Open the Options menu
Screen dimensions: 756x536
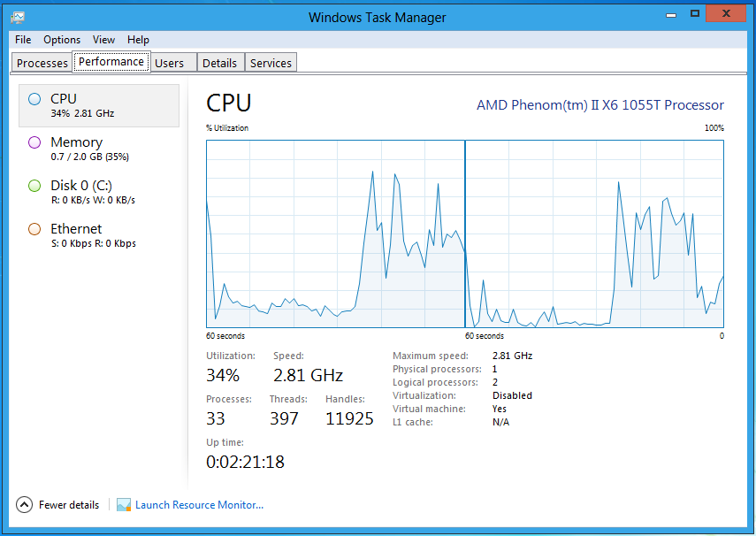point(62,40)
